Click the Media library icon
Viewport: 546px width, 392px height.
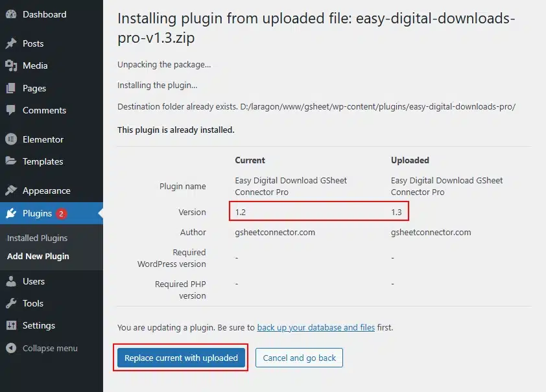tap(11, 65)
